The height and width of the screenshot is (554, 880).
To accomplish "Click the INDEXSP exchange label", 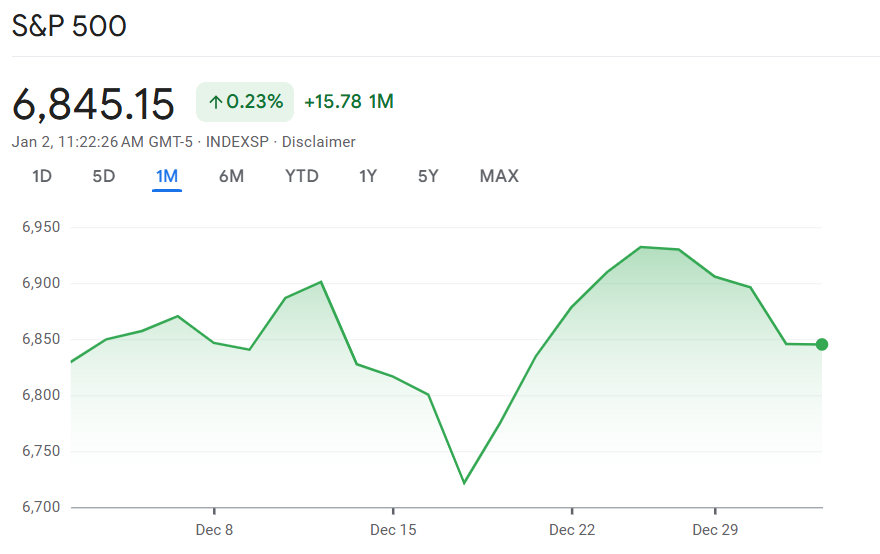I will click(x=237, y=142).
